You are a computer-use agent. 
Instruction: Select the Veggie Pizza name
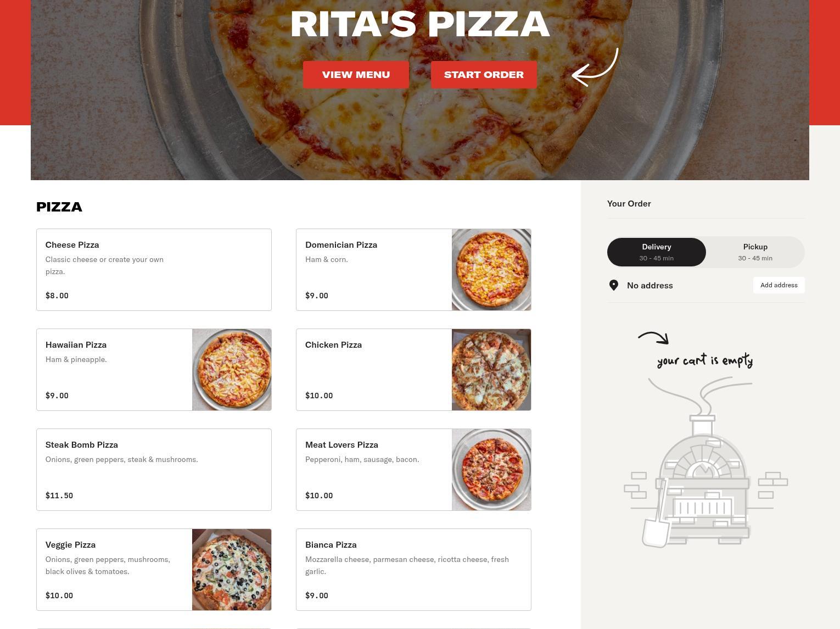tap(70, 545)
